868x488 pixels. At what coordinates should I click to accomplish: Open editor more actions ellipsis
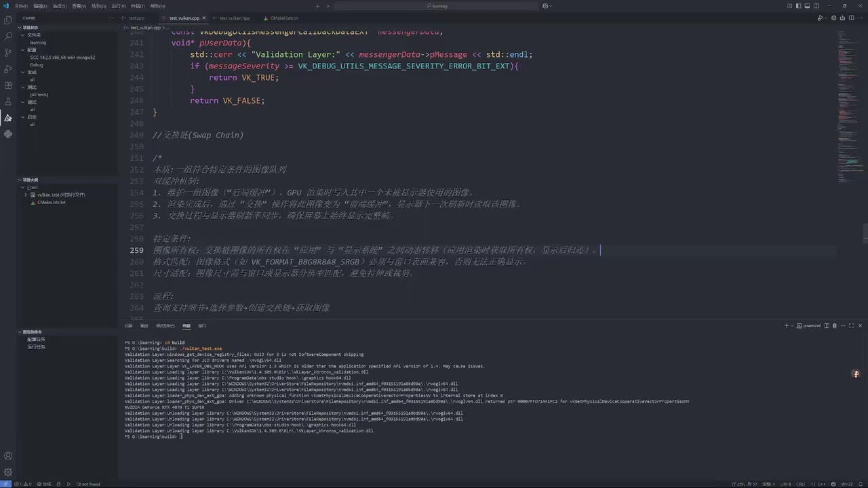[860, 18]
